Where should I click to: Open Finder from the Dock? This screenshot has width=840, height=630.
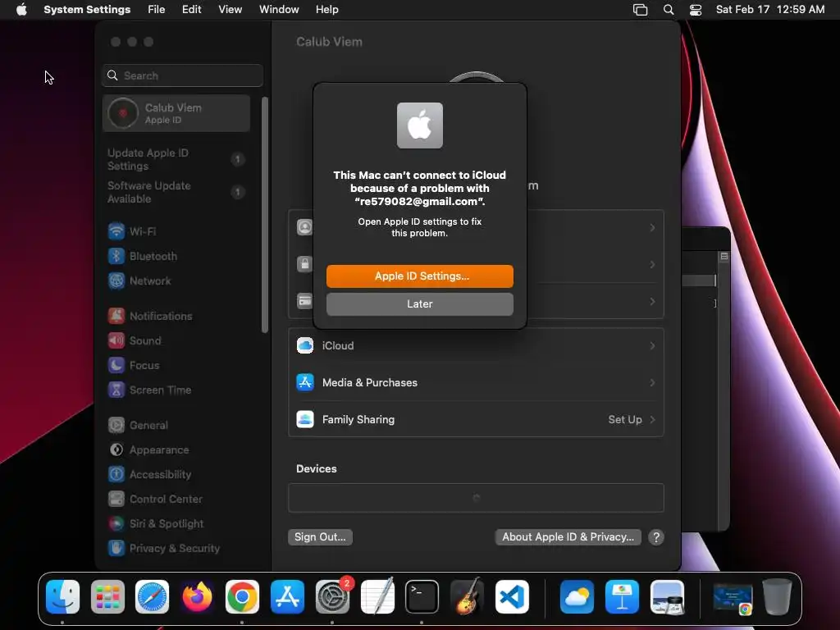pos(62,597)
